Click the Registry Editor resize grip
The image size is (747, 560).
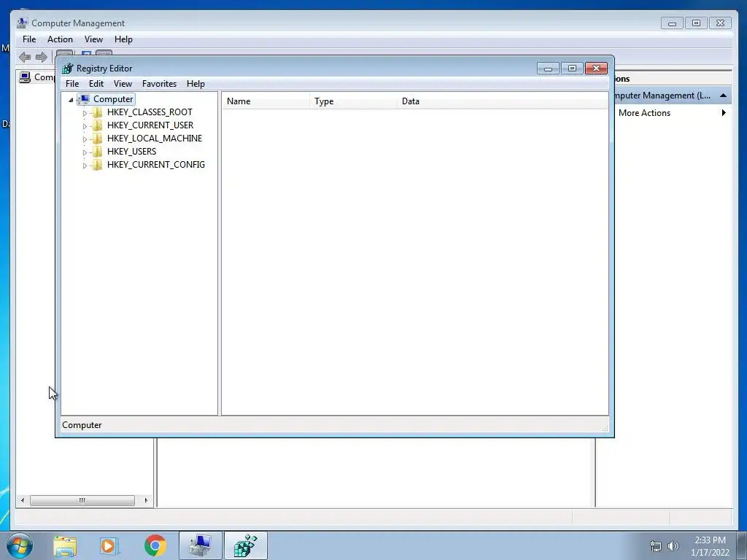pyautogui.click(x=605, y=429)
